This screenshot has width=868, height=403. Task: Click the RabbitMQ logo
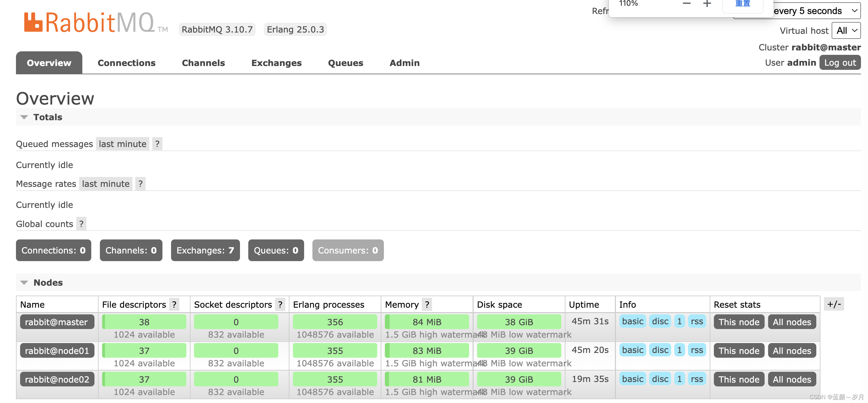(96, 23)
